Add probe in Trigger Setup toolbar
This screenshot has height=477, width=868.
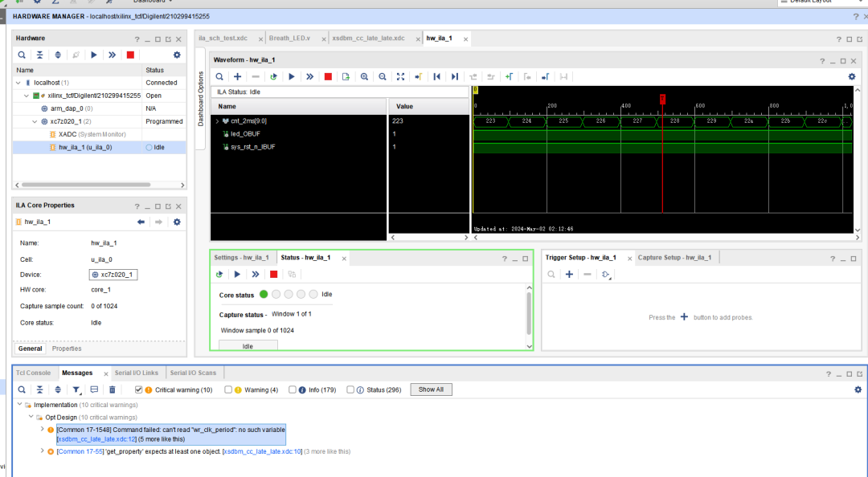click(569, 275)
